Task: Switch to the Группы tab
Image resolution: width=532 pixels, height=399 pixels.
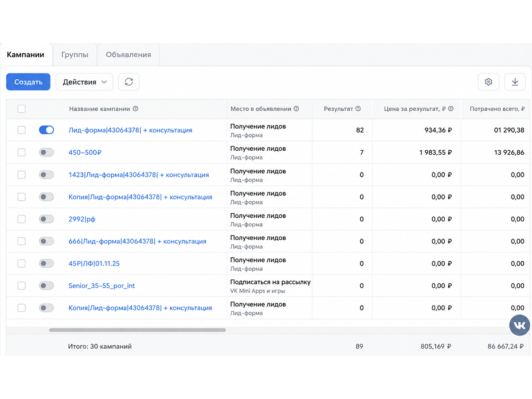Action: coord(74,55)
